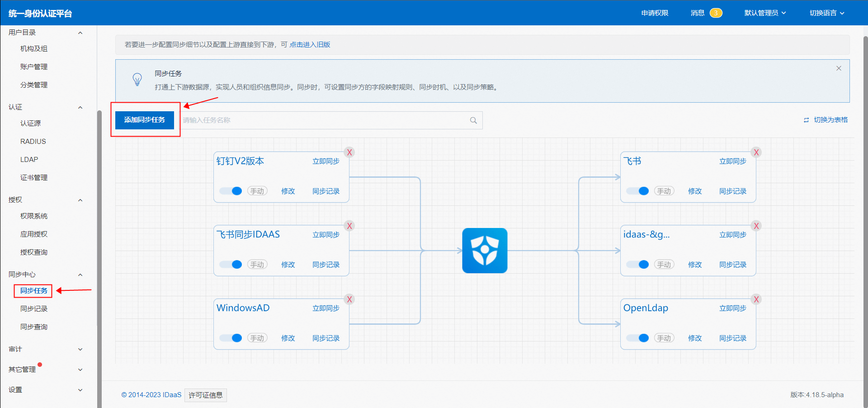Close the 同步任务 info banner
The image size is (868, 408).
(839, 68)
